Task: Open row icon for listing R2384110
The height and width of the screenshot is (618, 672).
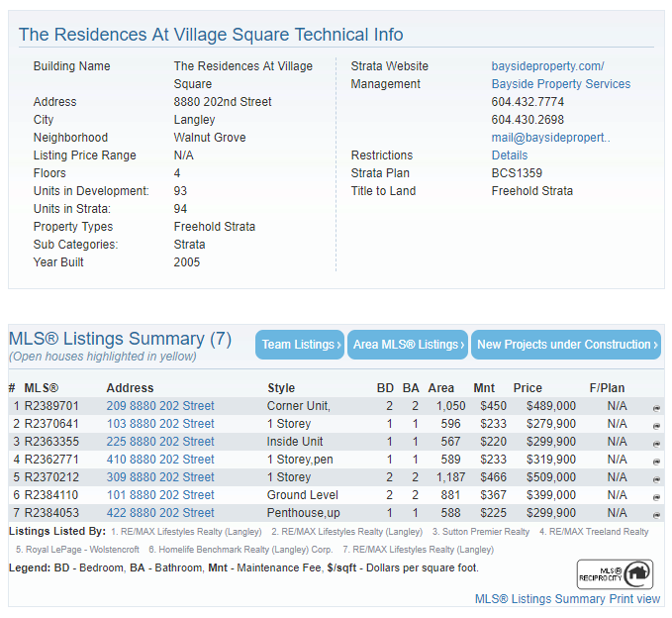Action: [656, 497]
